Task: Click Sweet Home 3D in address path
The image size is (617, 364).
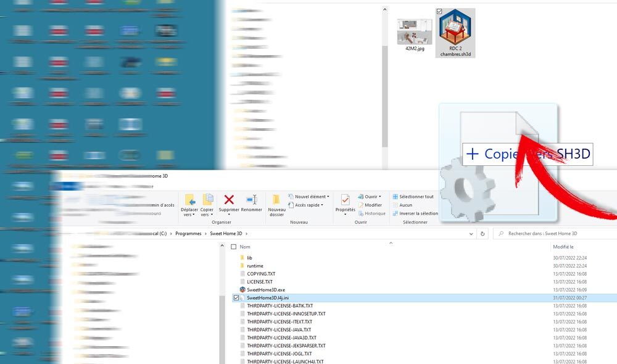Action: pyautogui.click(x=226, y=234)
